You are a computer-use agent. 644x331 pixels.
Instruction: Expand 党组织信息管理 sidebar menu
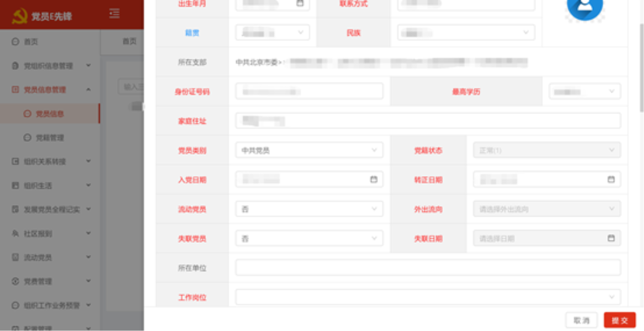(x=48, y=66)
